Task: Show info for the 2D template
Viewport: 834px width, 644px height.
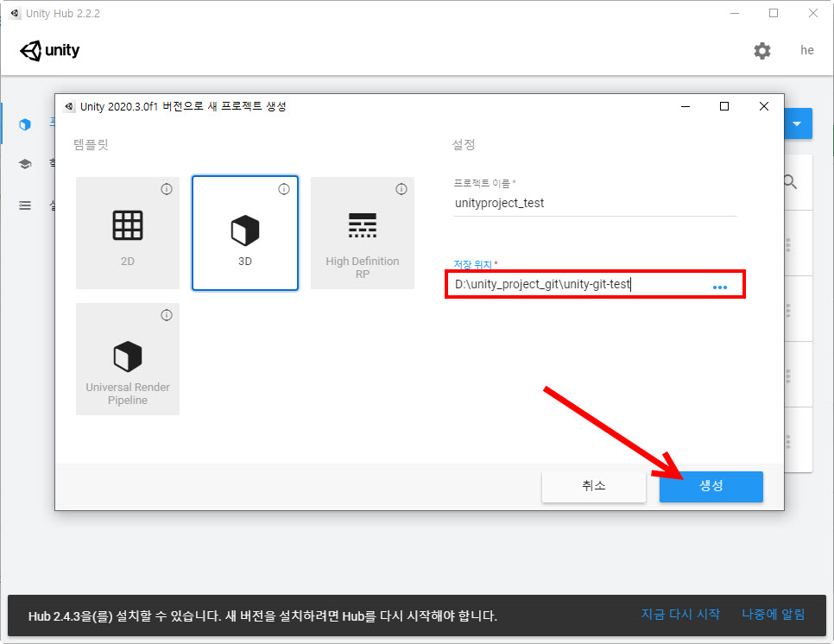Action: point(167,189)
